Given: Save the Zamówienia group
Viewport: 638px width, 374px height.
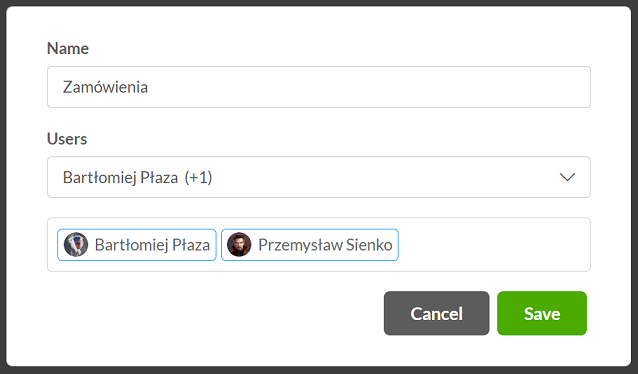Looking at the screenshot, I should (542, 313).
